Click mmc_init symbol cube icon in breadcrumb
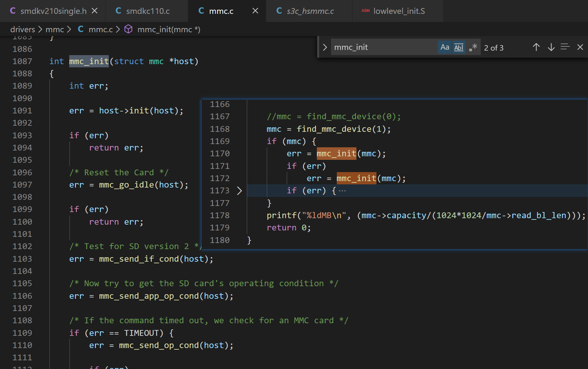The image size is (588, 369). [128, 29]
